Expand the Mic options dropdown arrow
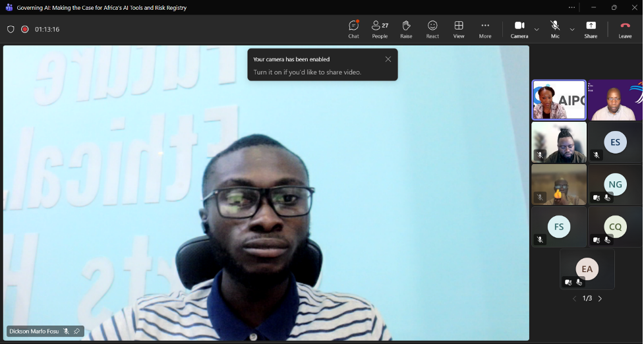The image size is (644, 344). click(571, 30)
